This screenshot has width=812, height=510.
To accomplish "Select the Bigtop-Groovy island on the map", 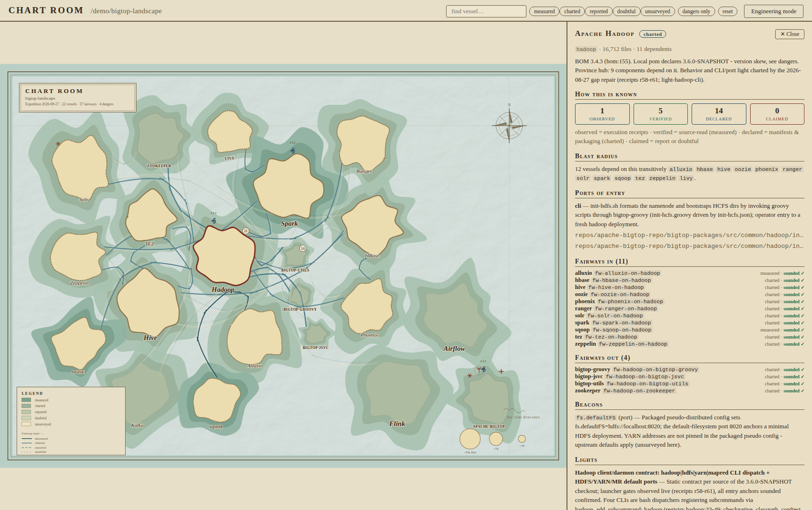I will [x=300, y=296].
